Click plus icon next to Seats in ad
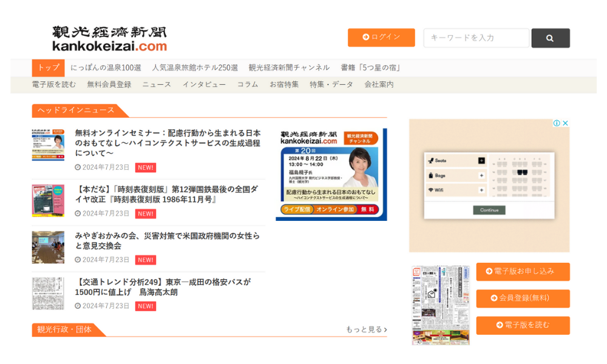607x364 pixels. [481, 161]
